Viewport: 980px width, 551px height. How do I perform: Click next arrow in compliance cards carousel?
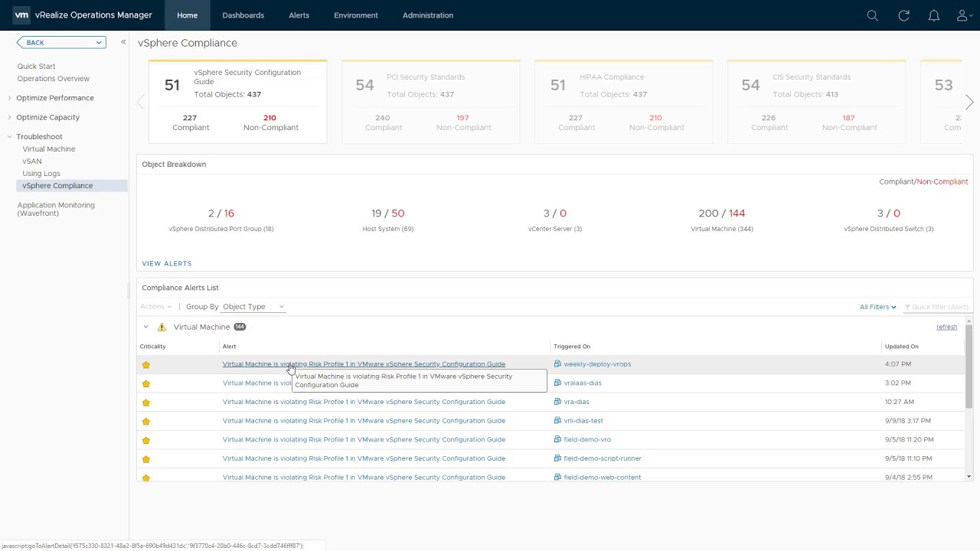(969, 103)
